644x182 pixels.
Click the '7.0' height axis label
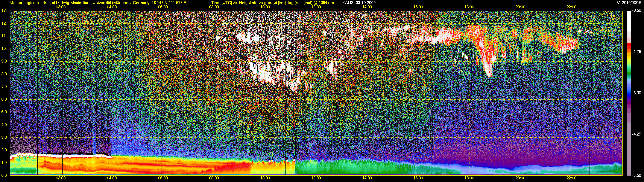4,87
